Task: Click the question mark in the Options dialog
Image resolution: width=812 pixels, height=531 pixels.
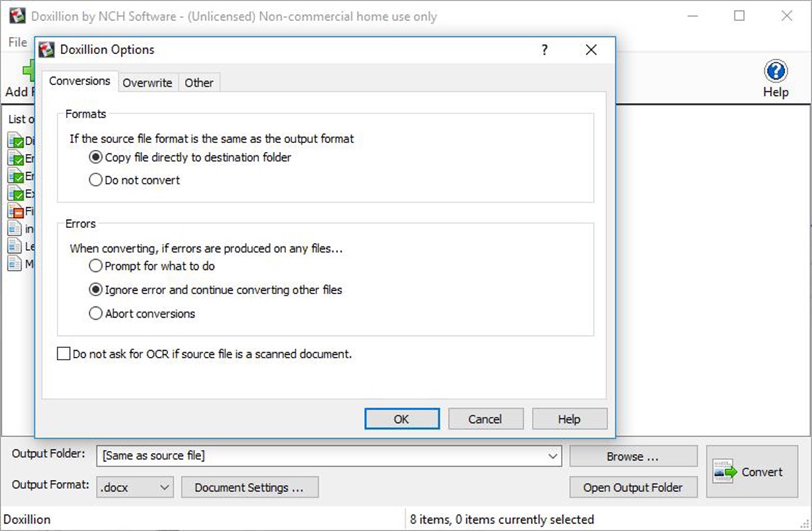Action: (544, 49)
